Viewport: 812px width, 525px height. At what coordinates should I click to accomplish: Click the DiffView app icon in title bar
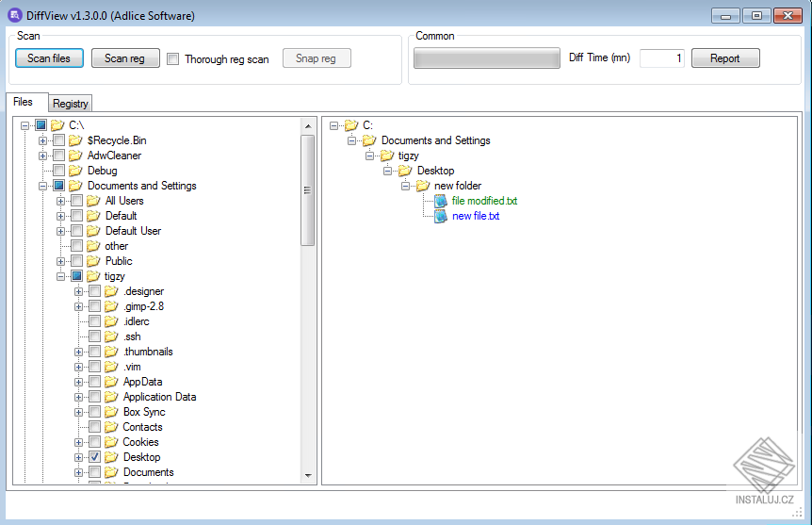(x=15, y=15)
